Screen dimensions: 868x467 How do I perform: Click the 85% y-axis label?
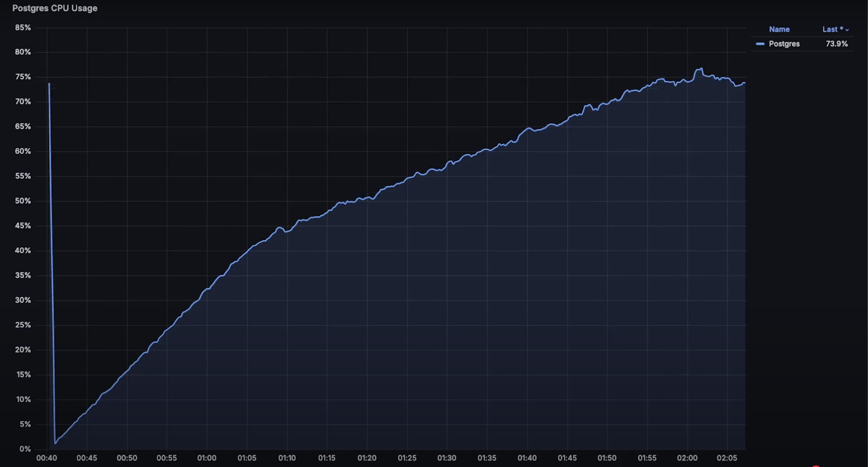[x=23, y=28]
